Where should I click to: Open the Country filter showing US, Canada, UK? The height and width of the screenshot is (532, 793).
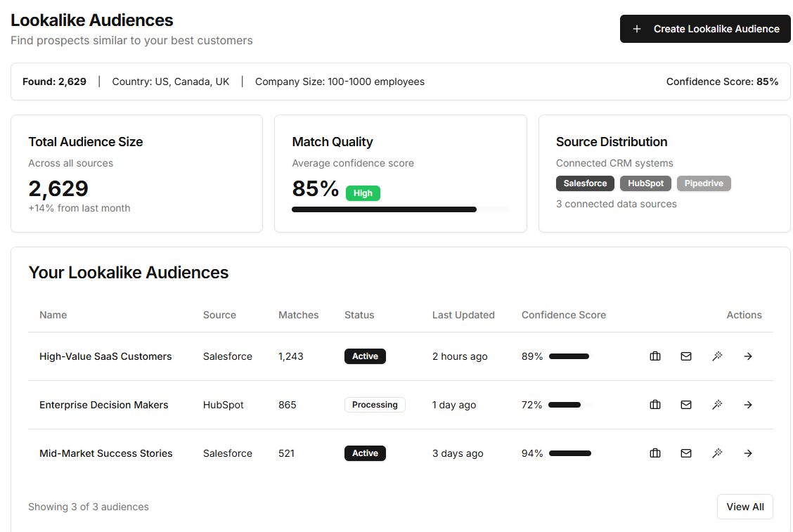pos(170,82)
